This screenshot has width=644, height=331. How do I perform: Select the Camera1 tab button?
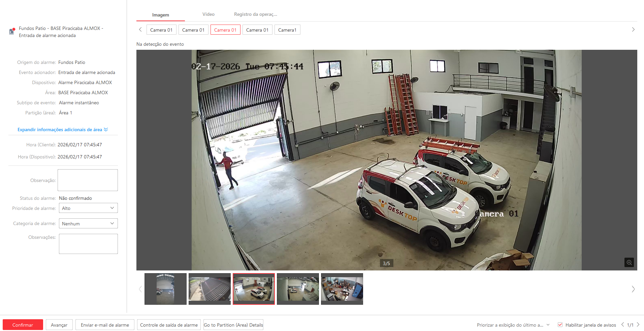pyautogui.click(x=287, y=30)
